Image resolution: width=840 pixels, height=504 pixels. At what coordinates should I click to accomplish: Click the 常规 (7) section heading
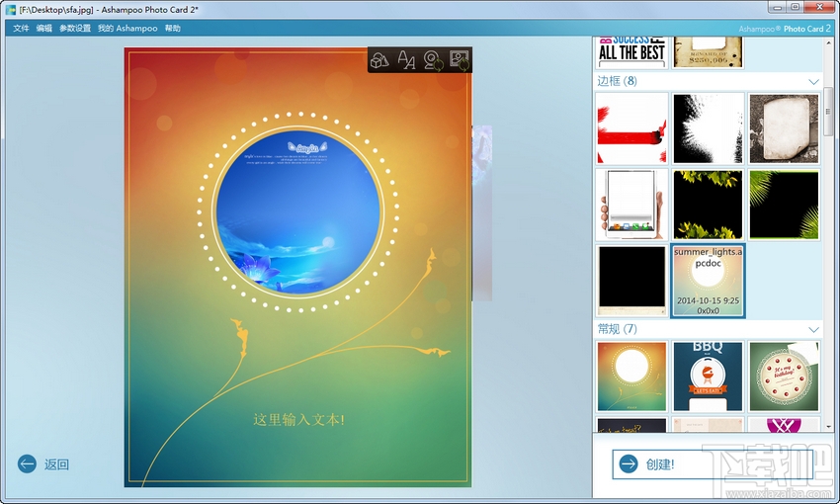617,328
